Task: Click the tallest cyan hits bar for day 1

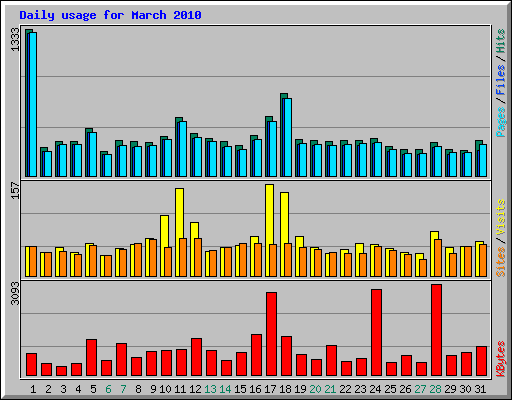Action: pos(33,104)
